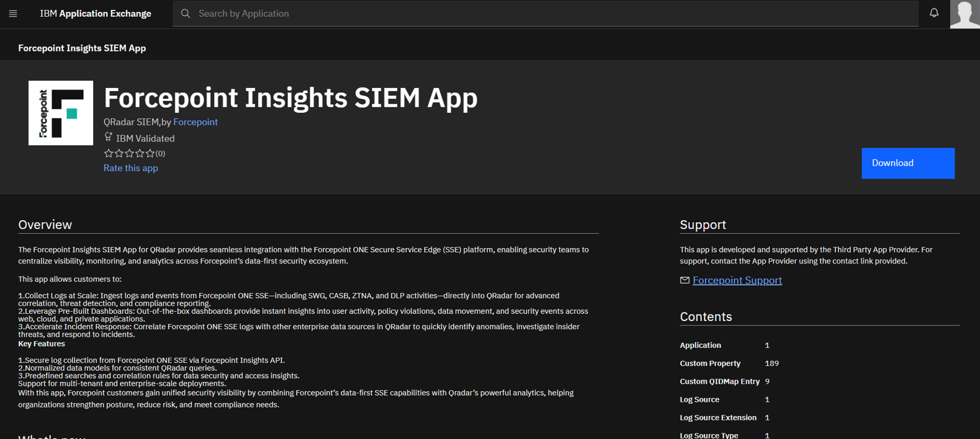Open the Forcepoint developer link
The height and width of the screenshot is (439, 980).
pos(196,122)
